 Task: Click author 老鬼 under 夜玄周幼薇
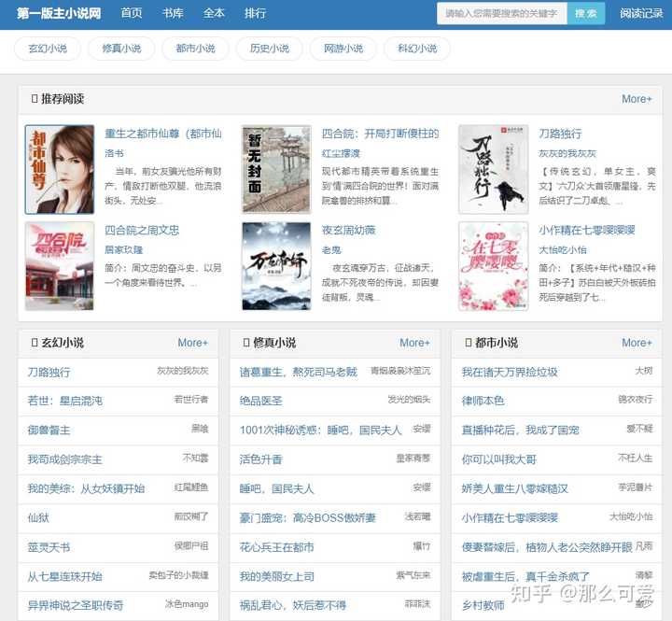(331, 249)
